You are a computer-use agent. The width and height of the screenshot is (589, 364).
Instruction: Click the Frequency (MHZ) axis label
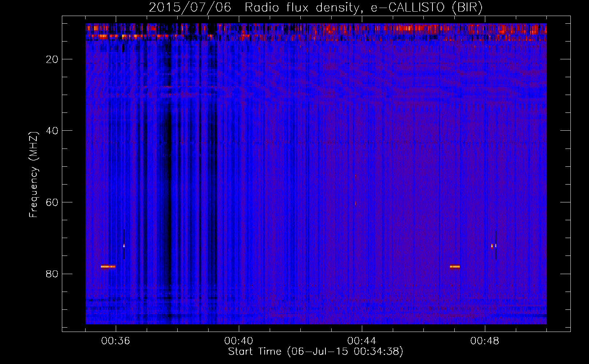[x=33, y=175]
